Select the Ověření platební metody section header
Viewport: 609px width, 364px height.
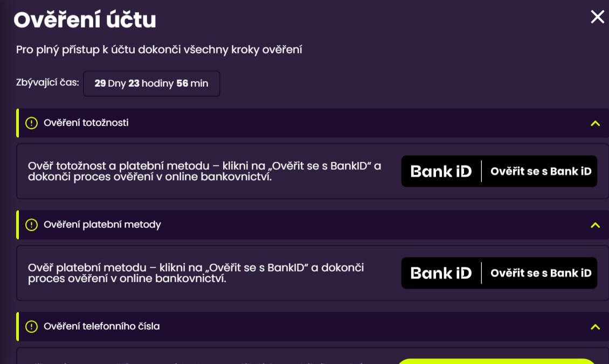point(313,225)
